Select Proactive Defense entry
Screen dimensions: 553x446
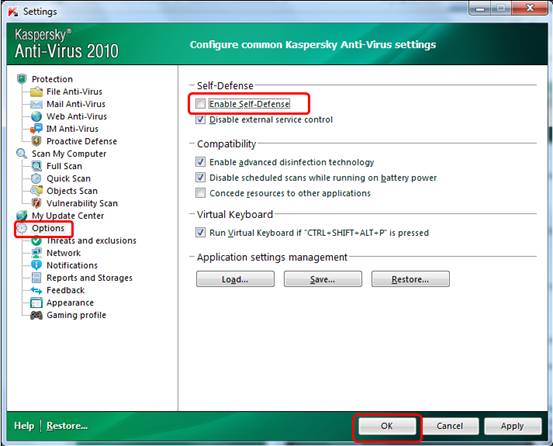[82, 141]
